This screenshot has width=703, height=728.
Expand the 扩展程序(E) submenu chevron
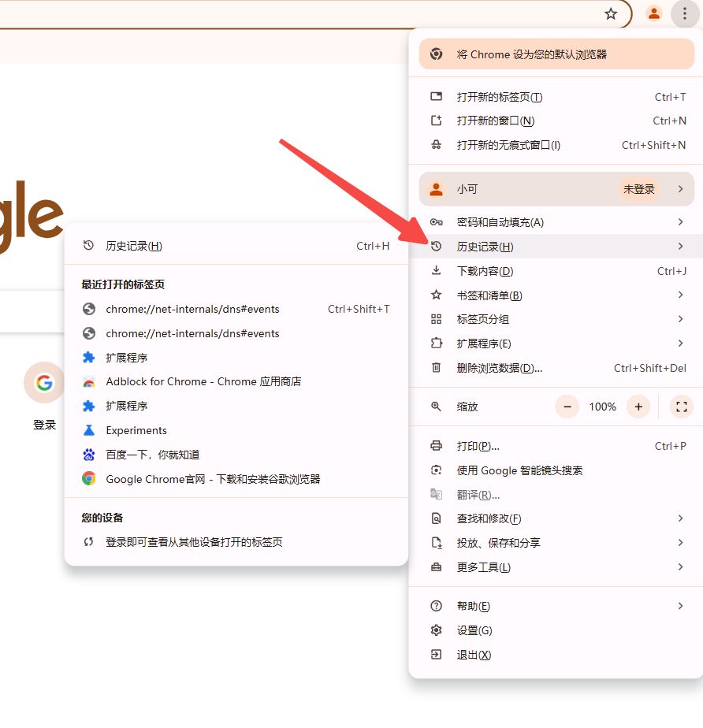click(680, 343)
